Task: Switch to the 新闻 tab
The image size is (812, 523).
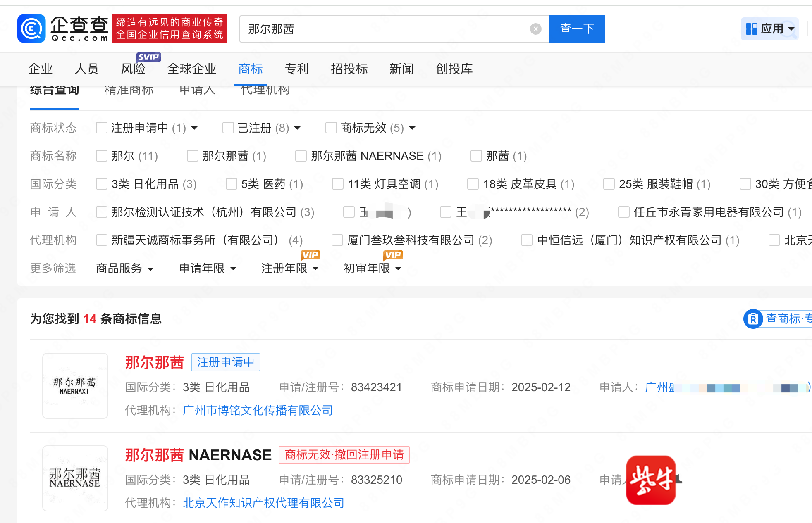Action: click(x=402, y=69)
